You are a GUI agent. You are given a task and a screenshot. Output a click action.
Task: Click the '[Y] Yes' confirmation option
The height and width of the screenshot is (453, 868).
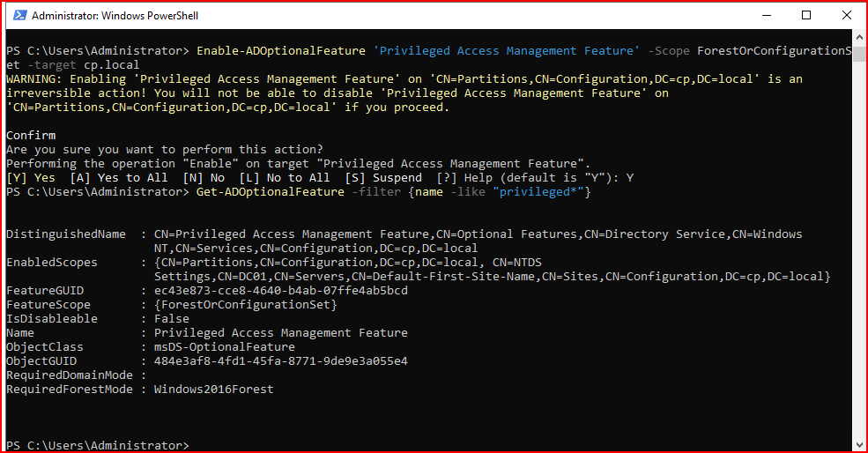(31, 178)
